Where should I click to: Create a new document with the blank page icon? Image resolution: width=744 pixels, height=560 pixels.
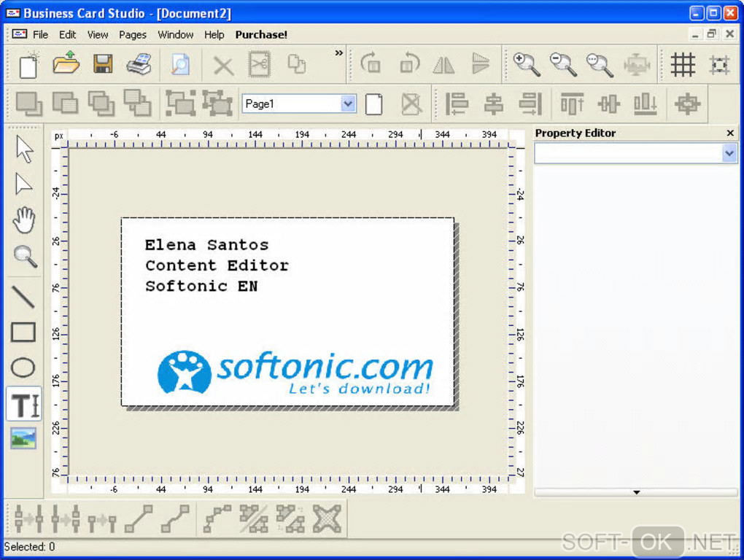pos(28,65)
